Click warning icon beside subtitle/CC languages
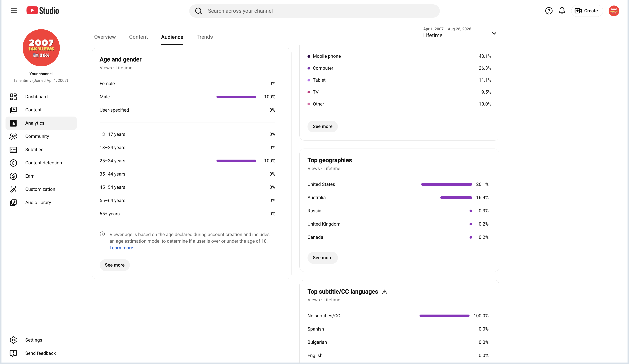This screenshot has height=364, width=629. (385, 292)
